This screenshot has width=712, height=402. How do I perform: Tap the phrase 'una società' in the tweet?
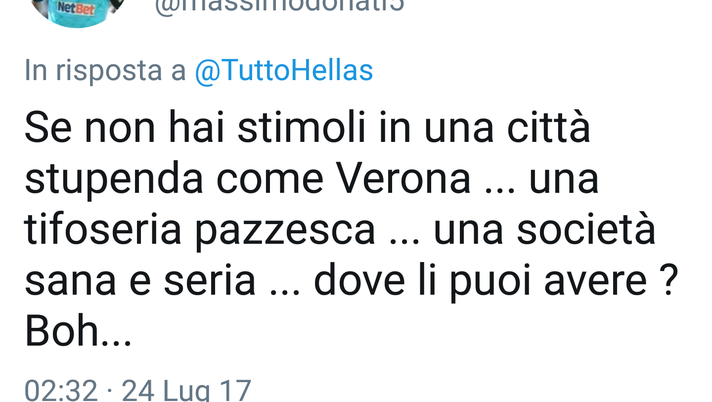click(544, 230)
